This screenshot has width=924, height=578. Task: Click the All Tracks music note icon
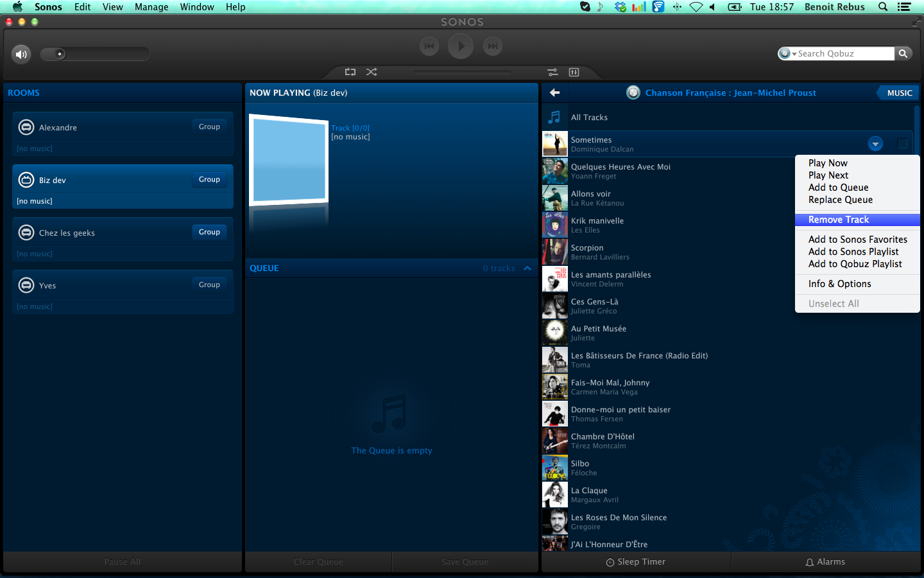(x=554, y=117)
